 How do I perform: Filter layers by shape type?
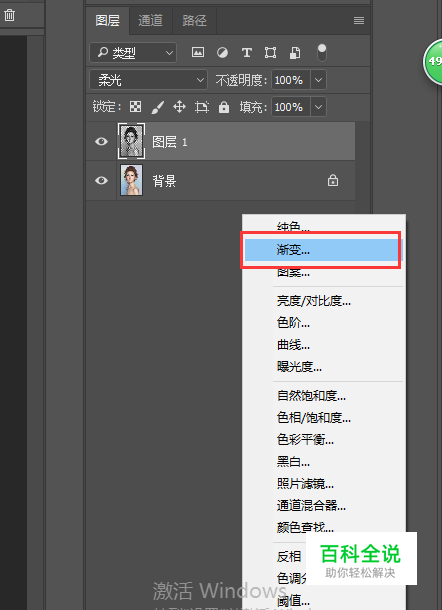click(x=270, y=53)
